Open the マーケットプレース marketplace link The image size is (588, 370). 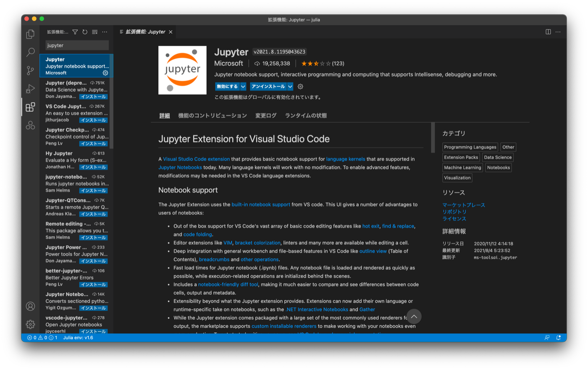tap(464, 205)
